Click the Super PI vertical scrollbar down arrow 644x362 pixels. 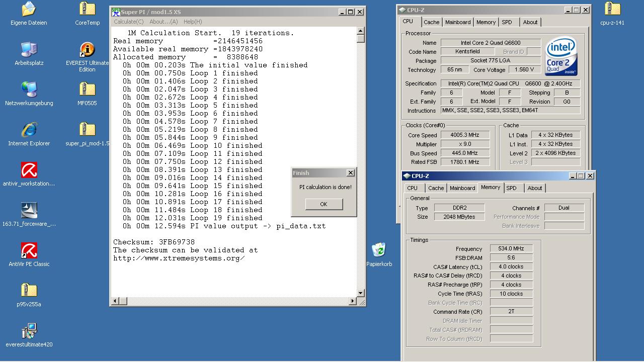(x=360, y=293)
